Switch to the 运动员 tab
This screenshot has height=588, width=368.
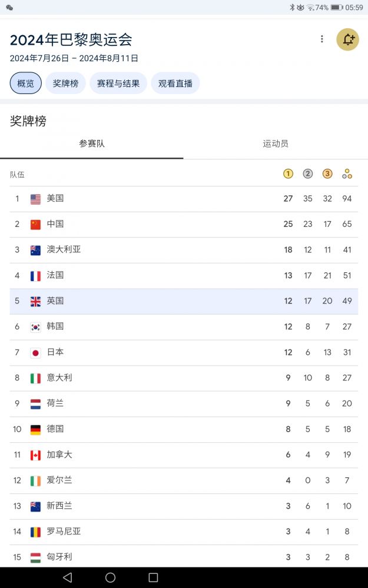click(x=276, y=144)
